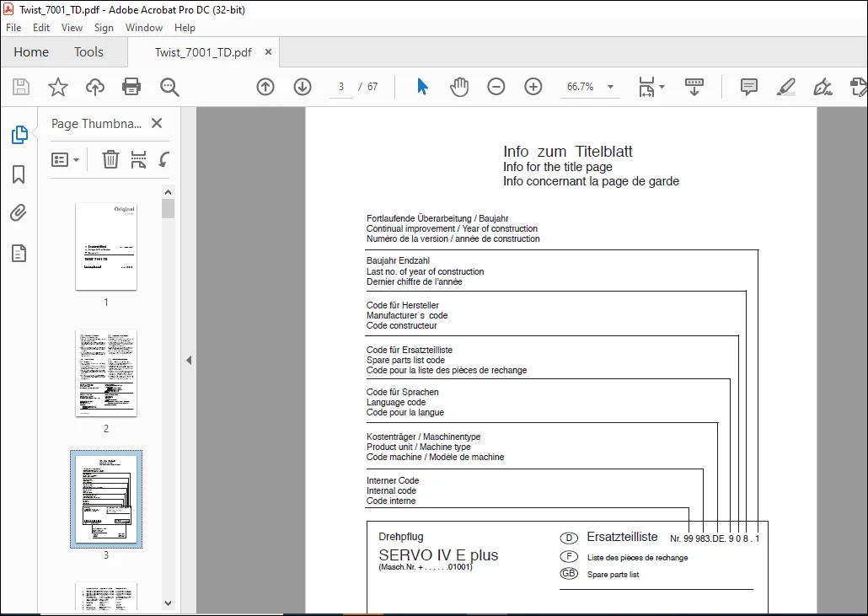Open the Attachments paperclip panel
The image size is (868, 616).
tap(19, 213)
